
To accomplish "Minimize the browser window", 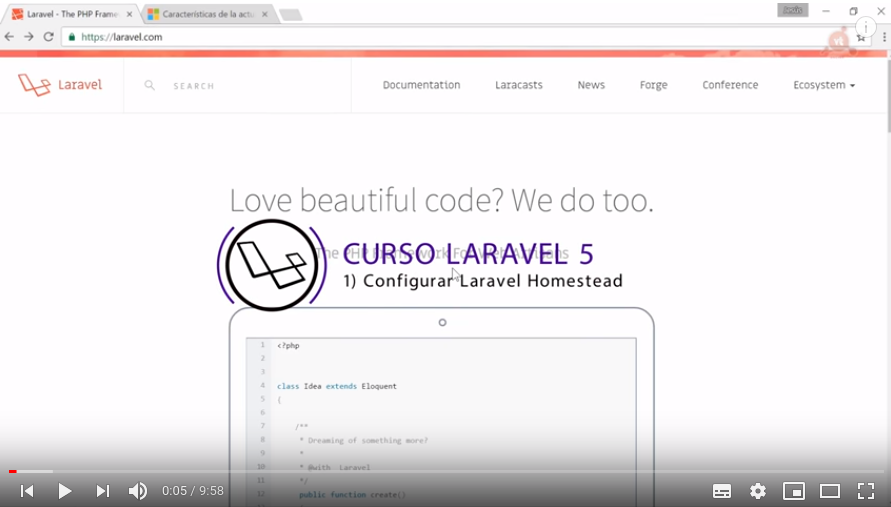I will click(826, 11).
